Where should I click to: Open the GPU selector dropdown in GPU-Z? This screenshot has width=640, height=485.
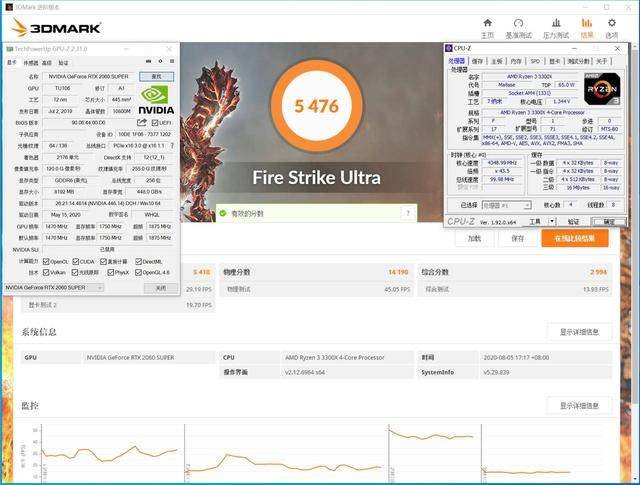point(54,287)
